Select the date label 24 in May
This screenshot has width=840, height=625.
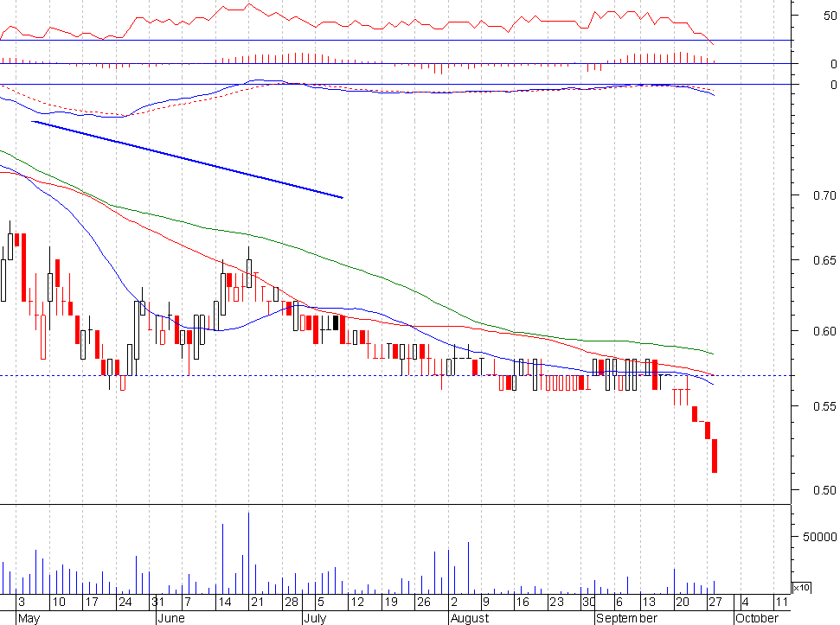pos(125,602)
